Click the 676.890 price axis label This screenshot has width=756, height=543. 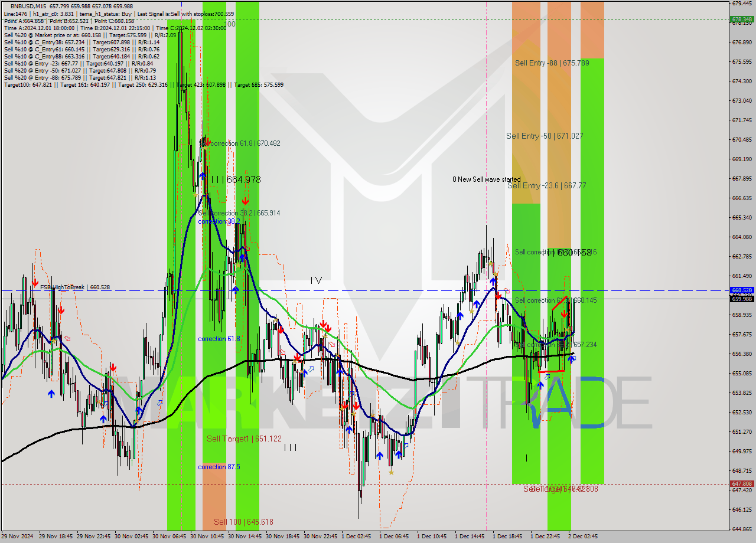(x=742, y=42)
